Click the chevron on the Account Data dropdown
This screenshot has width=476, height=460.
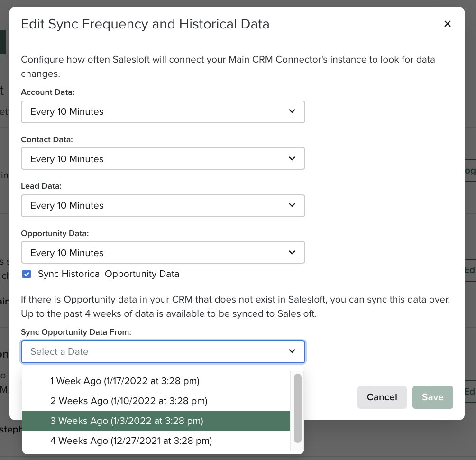coord(292,111)
